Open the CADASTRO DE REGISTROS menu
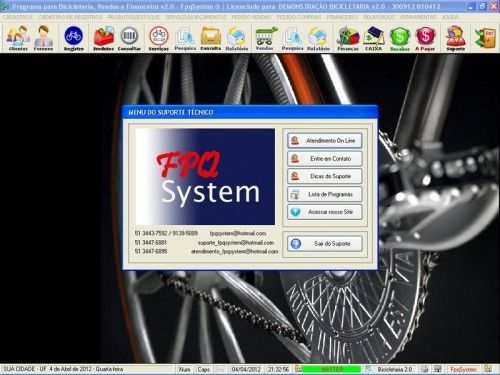The height and width of the screenshot is (375, 500). pos(71,17)
